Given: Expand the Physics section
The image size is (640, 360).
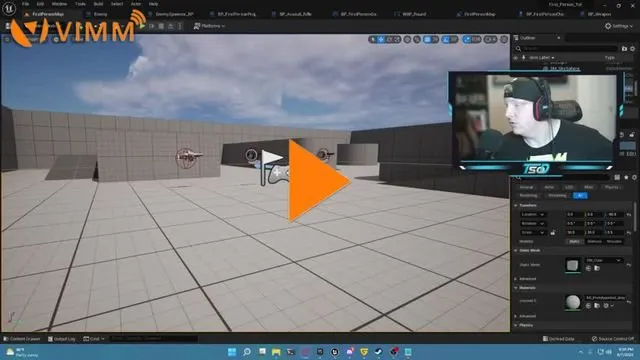Looking at the screenshot, I should click(526, 325).
